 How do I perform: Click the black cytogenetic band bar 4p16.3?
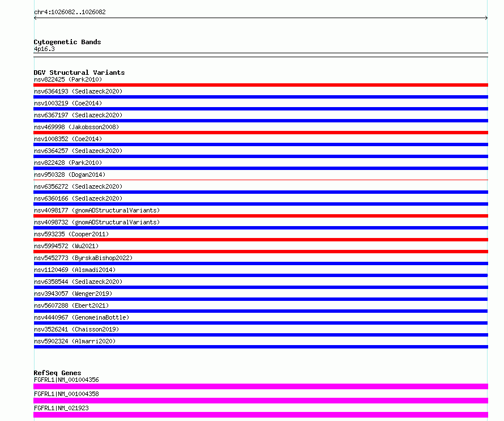(x=260, y=55)
